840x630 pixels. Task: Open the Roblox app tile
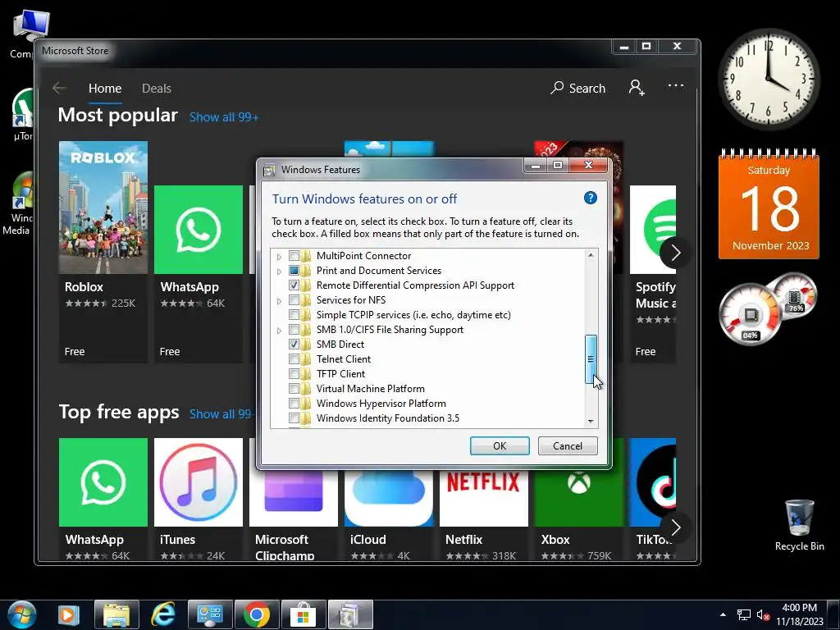(x=103, y=252)
